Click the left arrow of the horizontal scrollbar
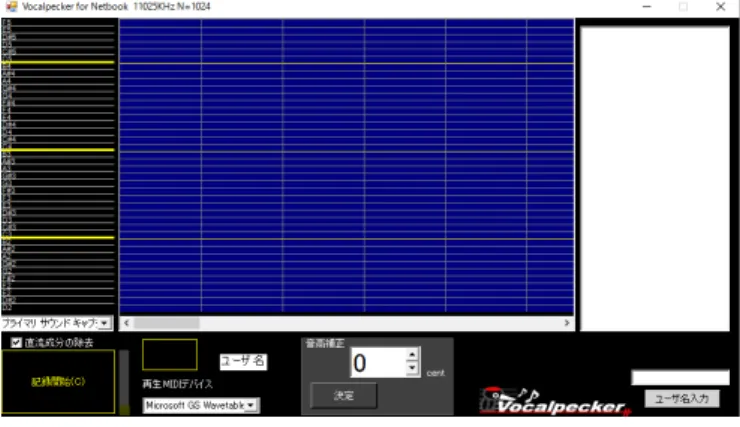Viewport: 740px width, 427px height. point(126,323)
